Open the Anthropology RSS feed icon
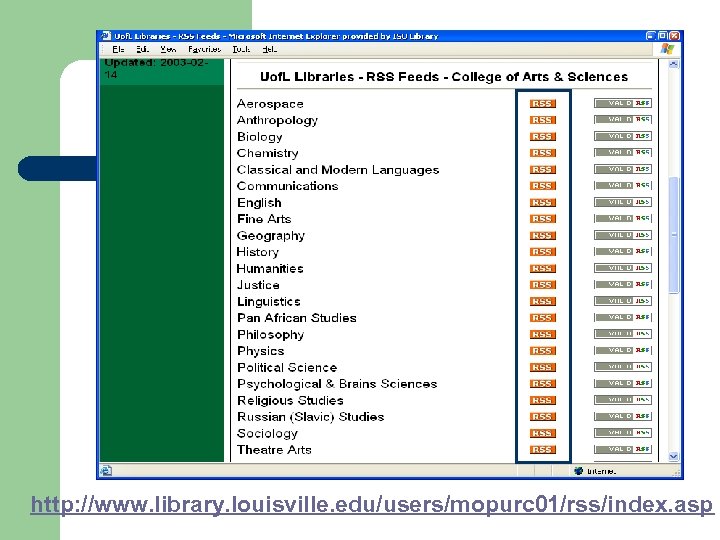Screen dimensions: 720x540 (542, 120)
